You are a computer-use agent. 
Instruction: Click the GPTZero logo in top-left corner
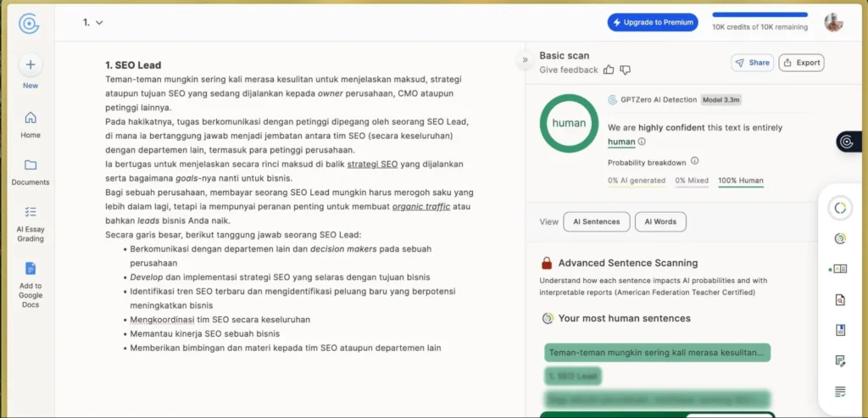(x=30, y=23)
